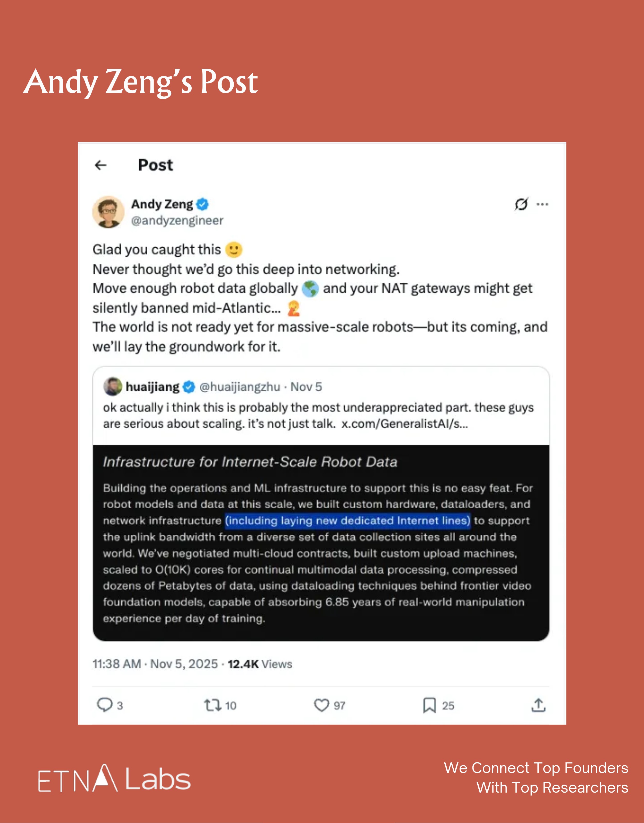Image resolution: width=644 pixels, height=823 pixels.
Task: Open the three-dots more options menu
Action: coord(542,204)
